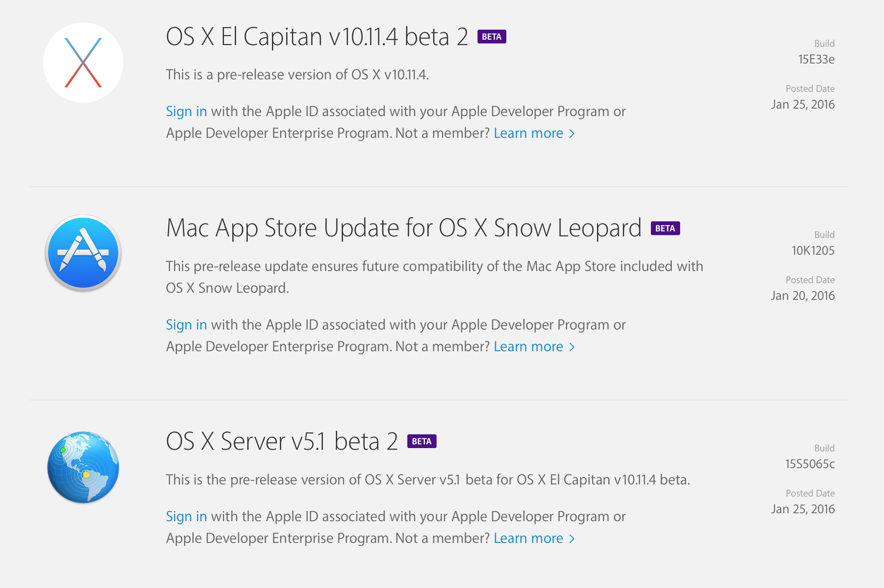Click the OS X Server v5.1 beta 2 heading

(282, 441)
